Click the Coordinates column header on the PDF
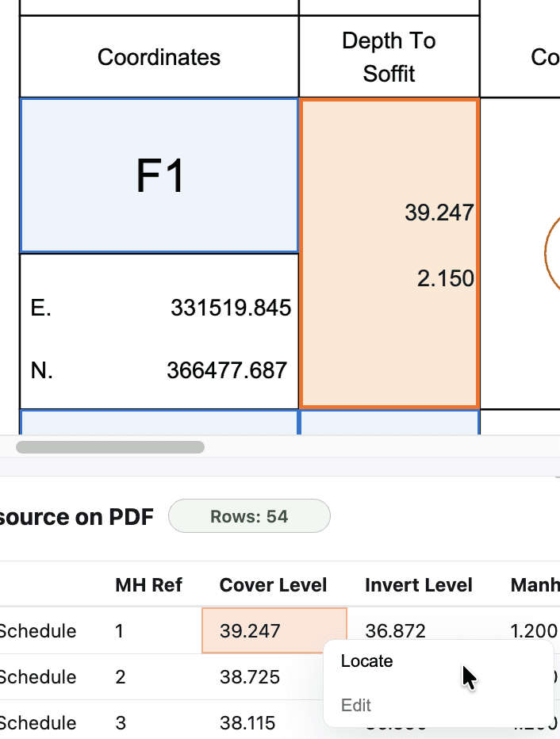560x739 pixels. tap(158, 56)
